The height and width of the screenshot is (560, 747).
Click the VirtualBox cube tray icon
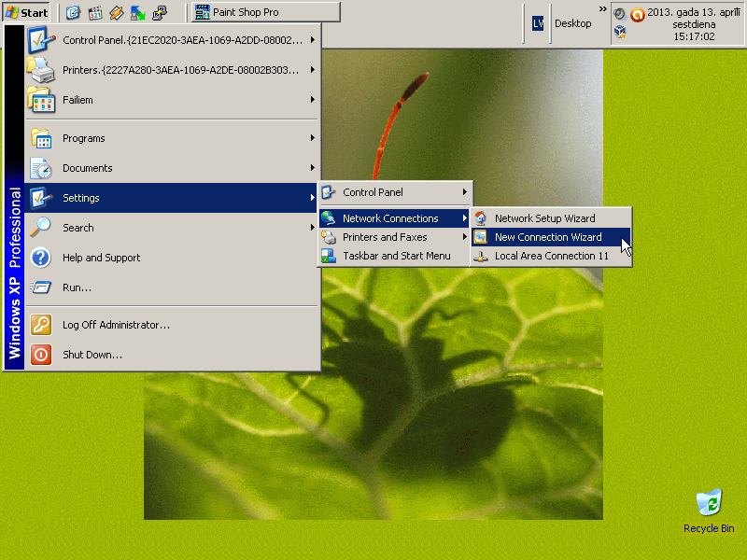tap(620, 32)
